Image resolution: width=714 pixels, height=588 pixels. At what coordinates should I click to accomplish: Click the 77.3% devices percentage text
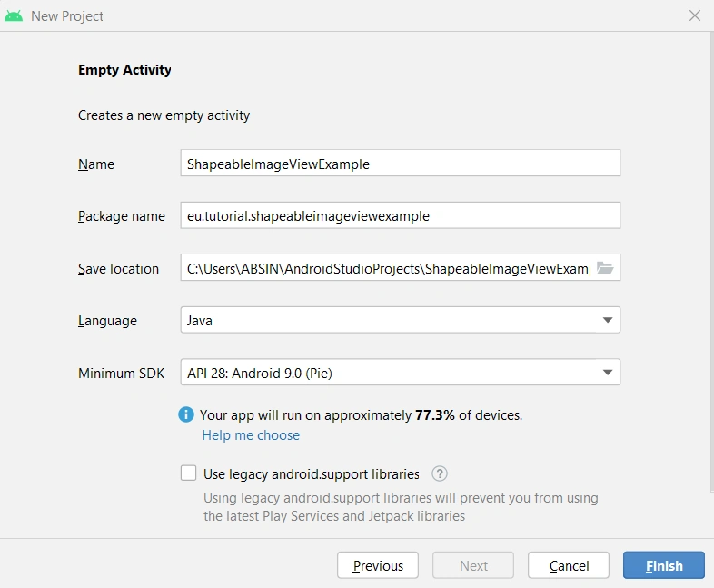click(435, 415)
